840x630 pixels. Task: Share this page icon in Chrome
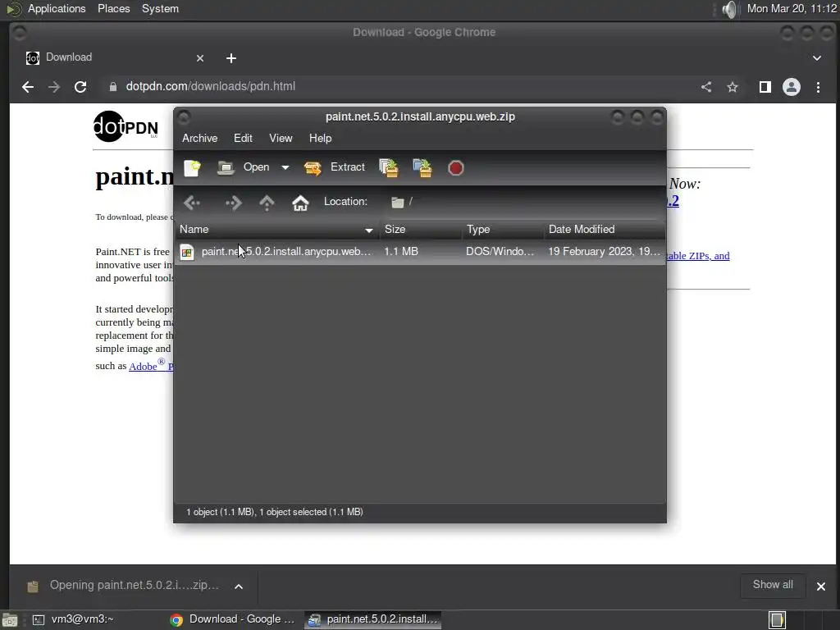click(x=706, y=87)
